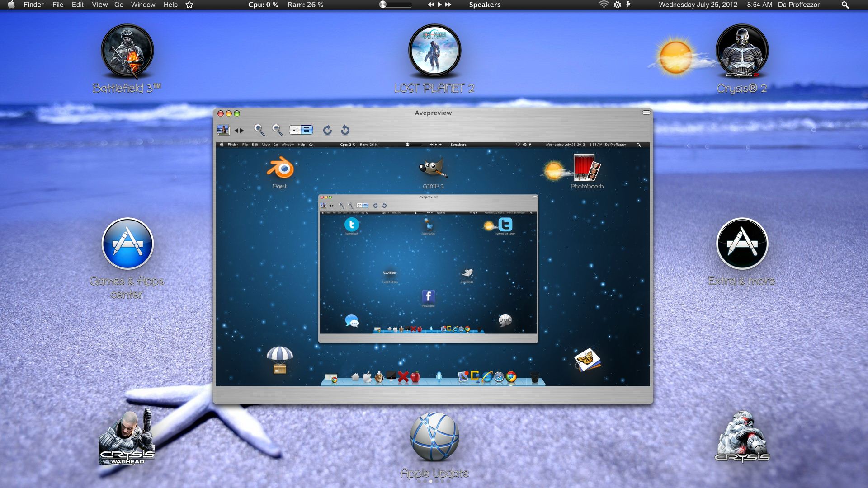Click the Speakers output label
The image size is (868, 488).
coord(485,5)
